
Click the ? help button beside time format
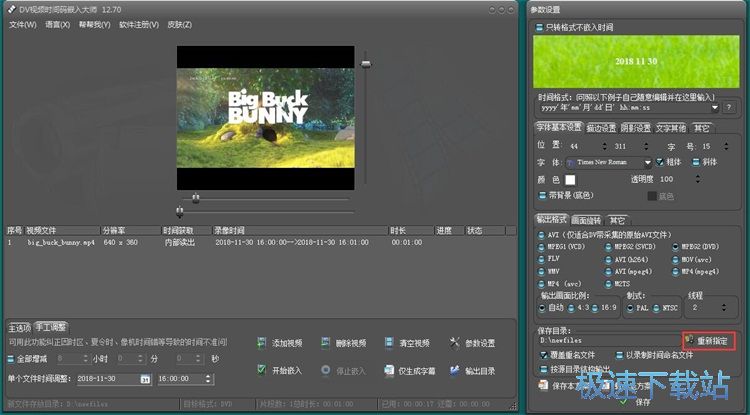click(728, 107)
